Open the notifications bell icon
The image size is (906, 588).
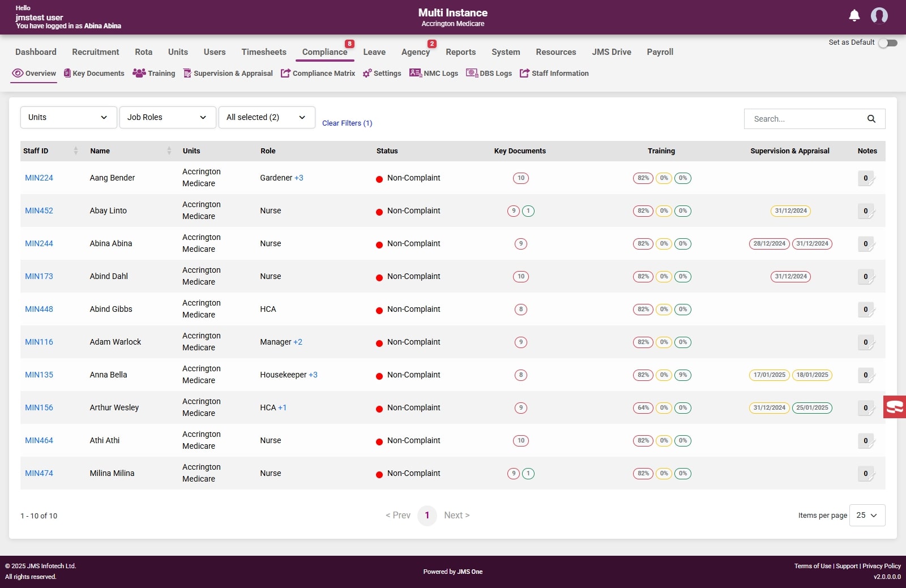(854, 16)
